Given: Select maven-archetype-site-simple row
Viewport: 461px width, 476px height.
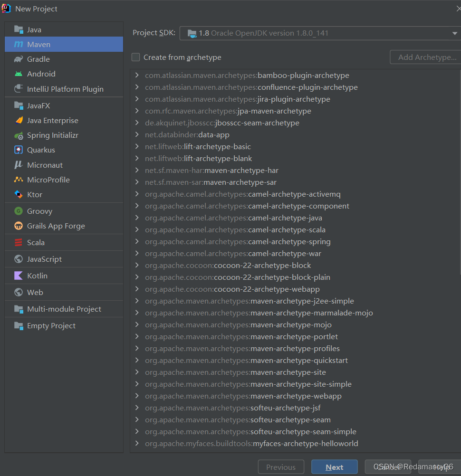Looking at the screenshot, I should [x=296, y=384].
